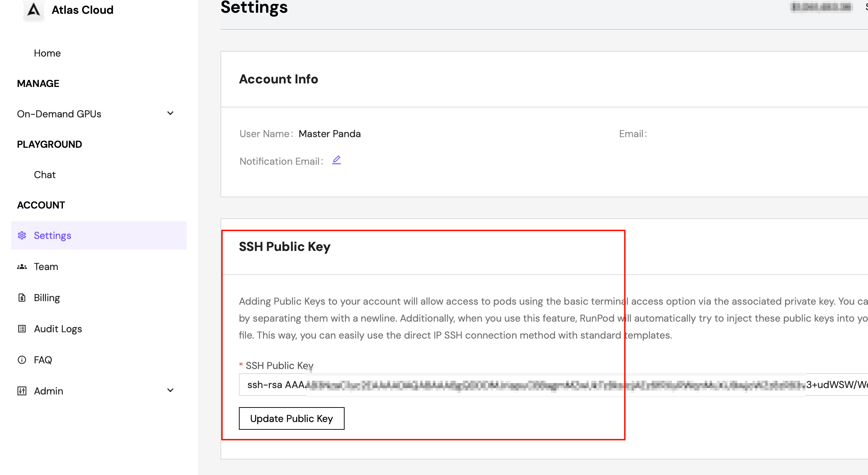Viewport: 868px width, 475px height.
Task: Click the Billing document icon
Action: click(x=22, y=298)
